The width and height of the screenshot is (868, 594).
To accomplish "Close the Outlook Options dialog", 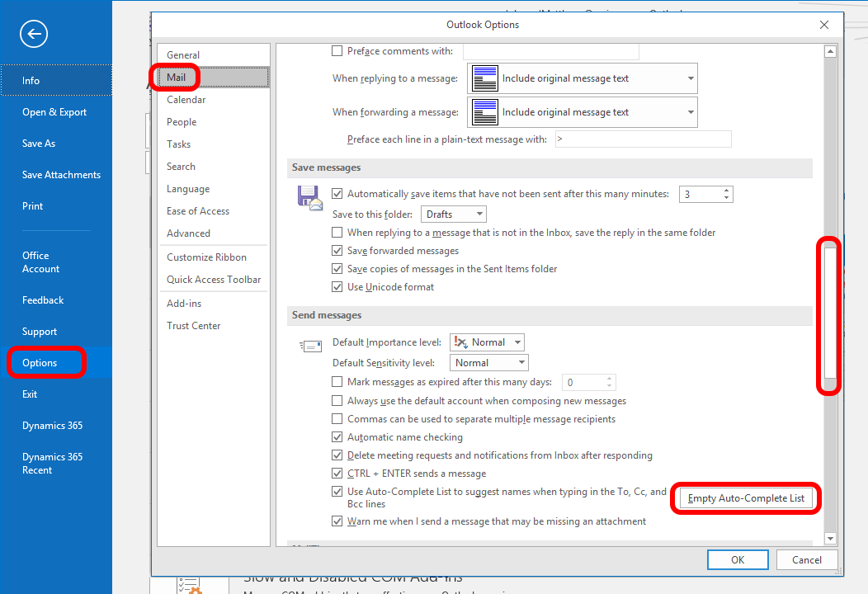I will coord(823,25).
